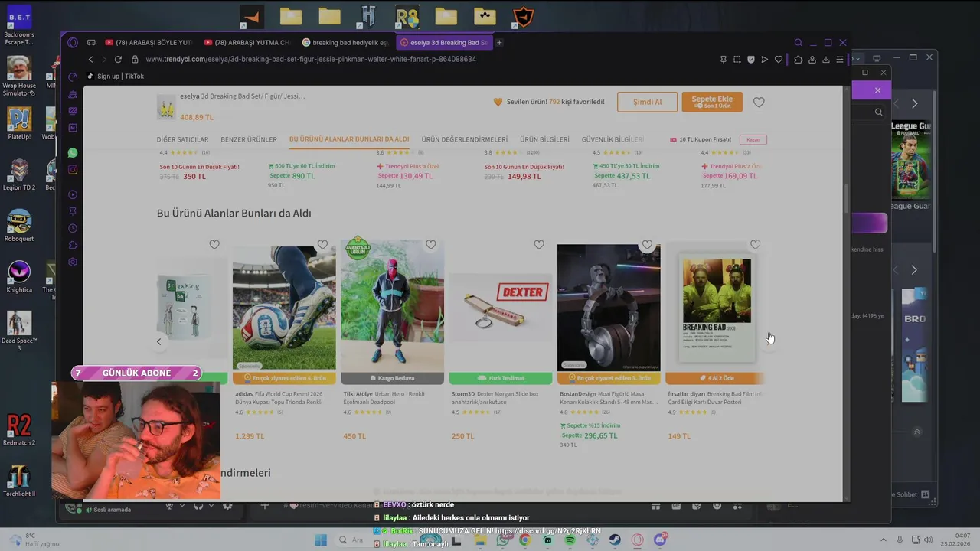Click the Opera GX logo menu
The width and height of the screenshot is (980, 551).
(73, 43)
